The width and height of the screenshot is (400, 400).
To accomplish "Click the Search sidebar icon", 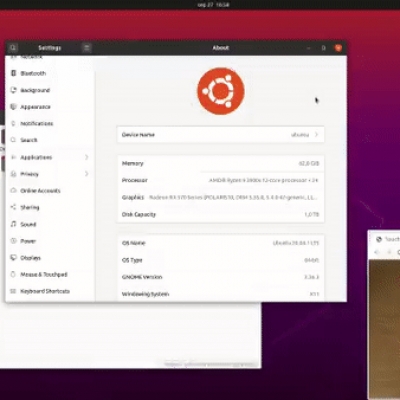I will pyautogui.click(x=13, y=140).
